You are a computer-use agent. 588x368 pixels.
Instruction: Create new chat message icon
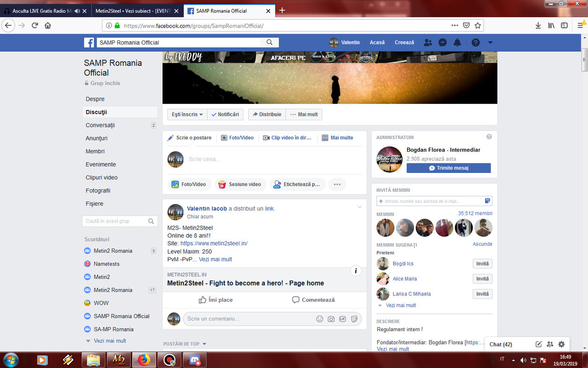[x=539, y=344]
